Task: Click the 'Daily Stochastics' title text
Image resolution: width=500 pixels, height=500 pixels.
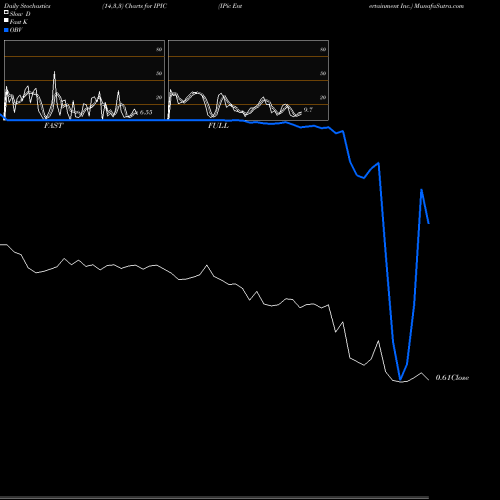Action: click(x=27, y=6)
